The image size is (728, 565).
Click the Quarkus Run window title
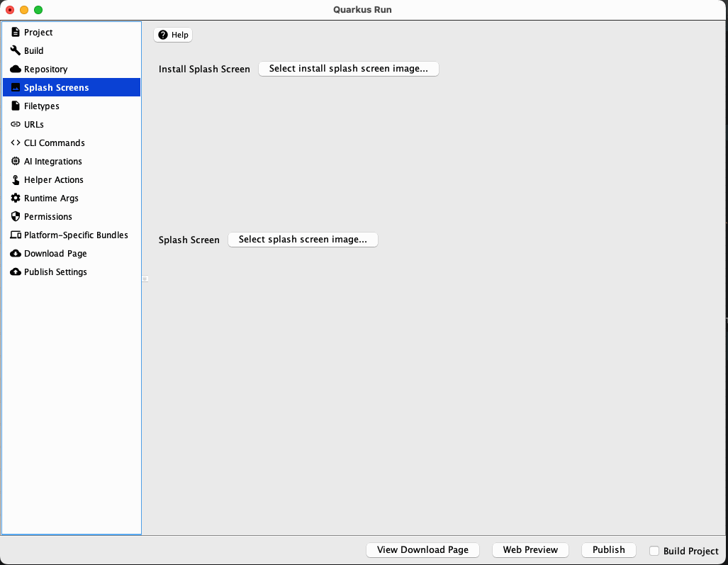(x=362, y=10)
